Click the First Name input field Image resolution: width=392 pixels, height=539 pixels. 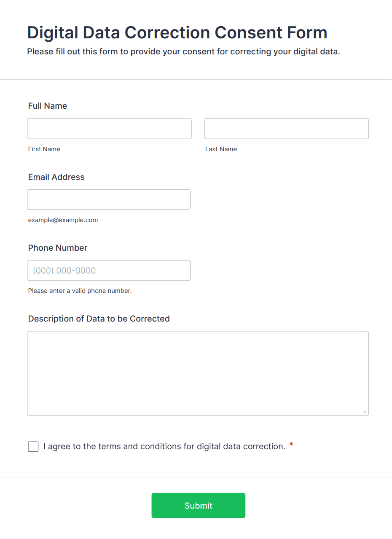pos(109,129)
